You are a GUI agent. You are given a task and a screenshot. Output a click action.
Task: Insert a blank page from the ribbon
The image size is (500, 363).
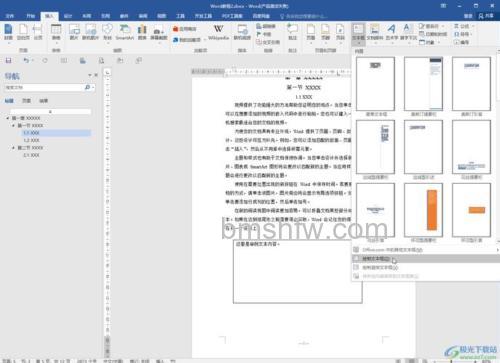click(x=23, y=33)
